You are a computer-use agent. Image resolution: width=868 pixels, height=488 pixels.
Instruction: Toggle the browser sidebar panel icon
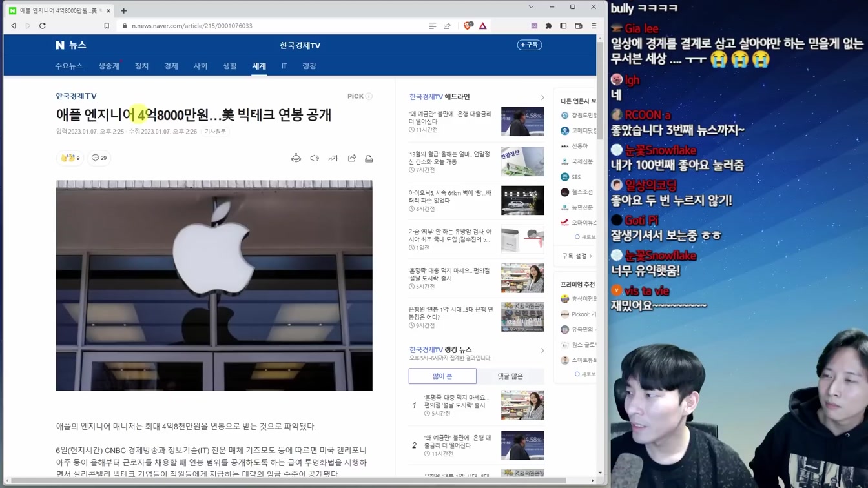tap(563, 26)
